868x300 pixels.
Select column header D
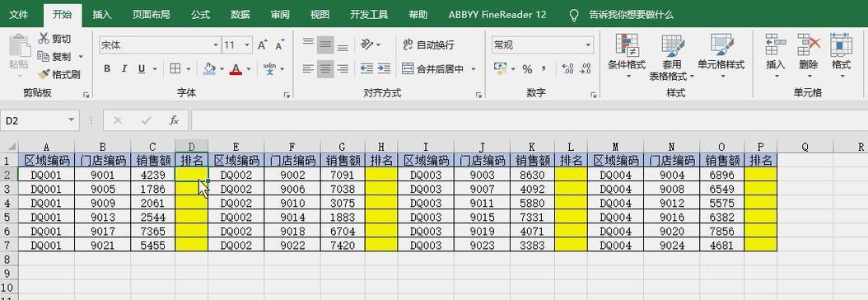[192, 147]
